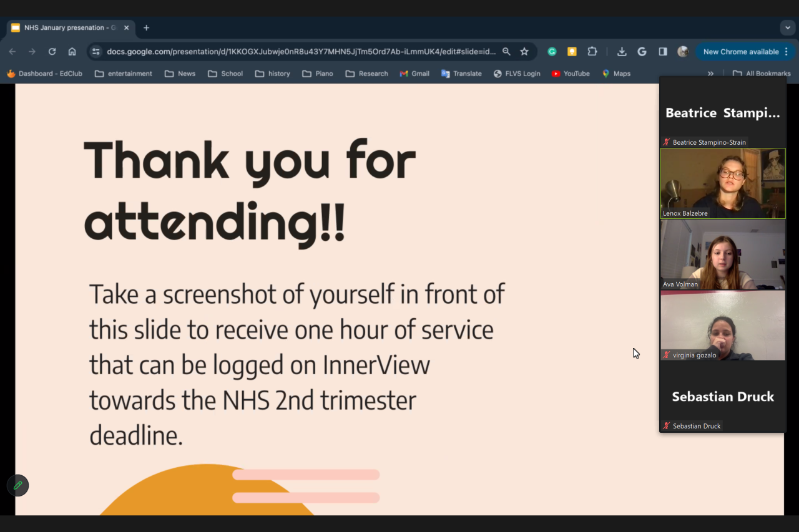Screen dimensions: 799x532
Task: Click the Google G toolbar icon
Action: (642, 52)
